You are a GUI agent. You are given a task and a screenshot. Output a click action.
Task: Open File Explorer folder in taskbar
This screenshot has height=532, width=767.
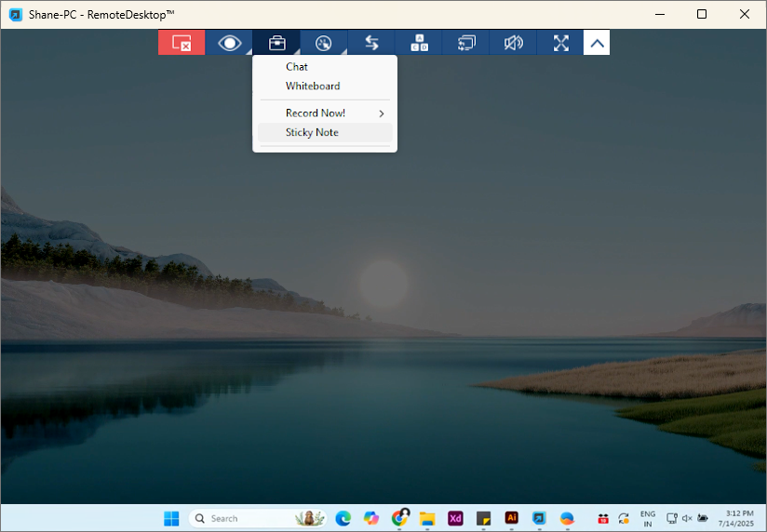point(427,518)
